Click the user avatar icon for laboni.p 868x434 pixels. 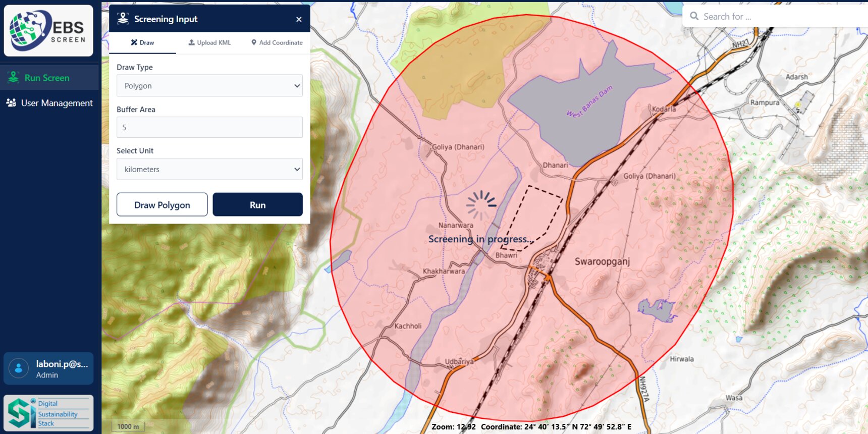(x=19, y=369)
